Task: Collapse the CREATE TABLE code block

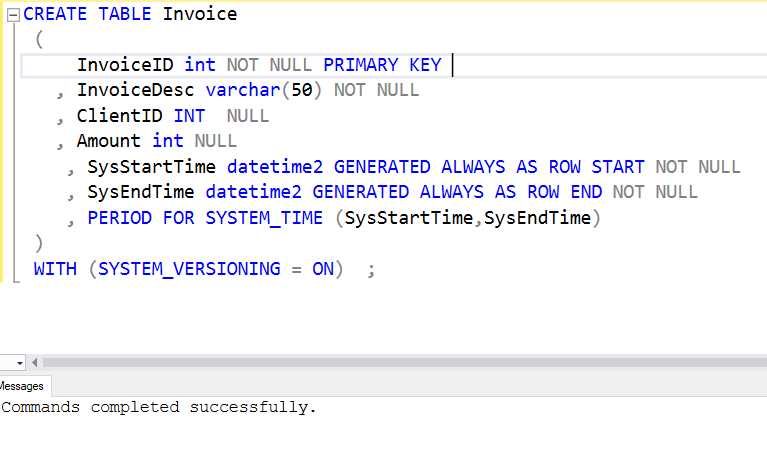Action: click(13, 15)
